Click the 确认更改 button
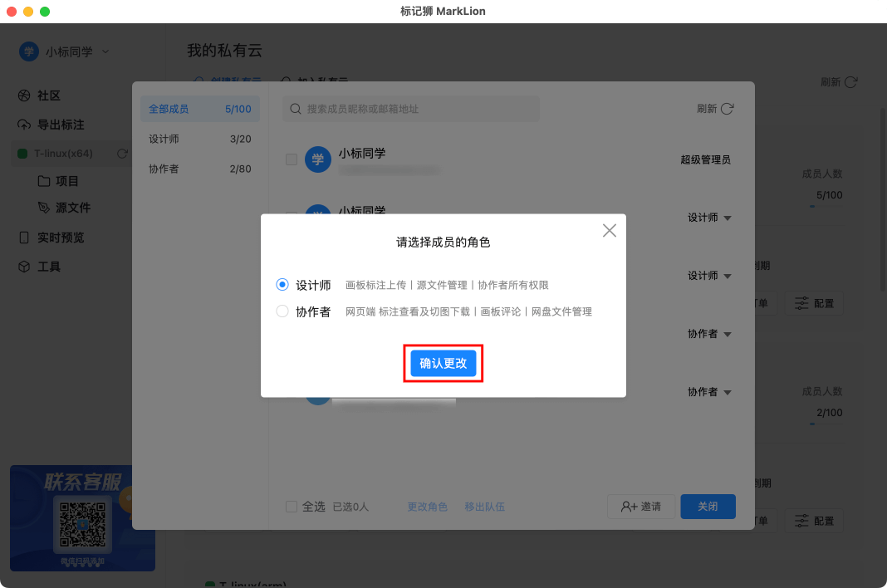The width and height of the screenshot is (887, 588). [x=443, y=364]
